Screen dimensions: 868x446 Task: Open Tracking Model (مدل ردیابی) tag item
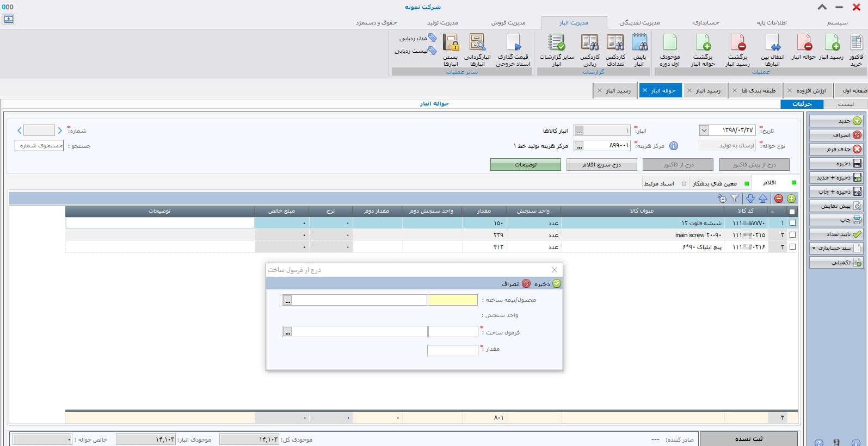coord(418,38)
